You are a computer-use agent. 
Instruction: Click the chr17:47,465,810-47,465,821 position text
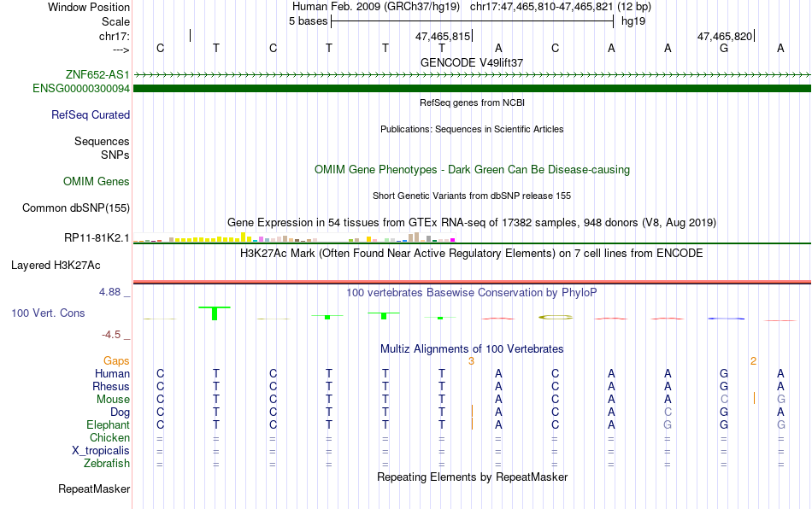tap(541, 7)
